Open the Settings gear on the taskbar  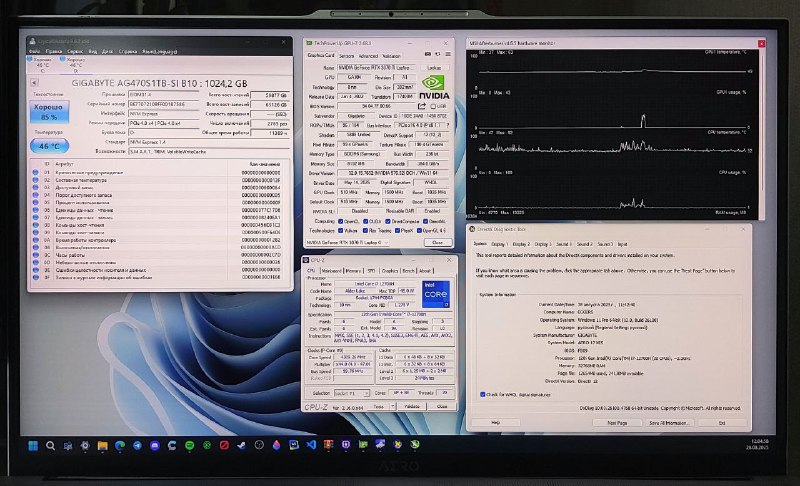click(x=85, y=446)
